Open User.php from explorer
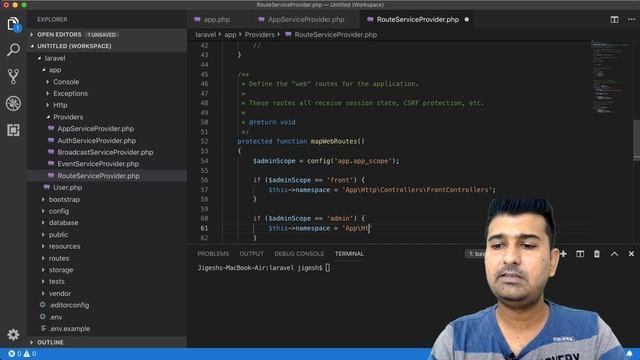 67,188
